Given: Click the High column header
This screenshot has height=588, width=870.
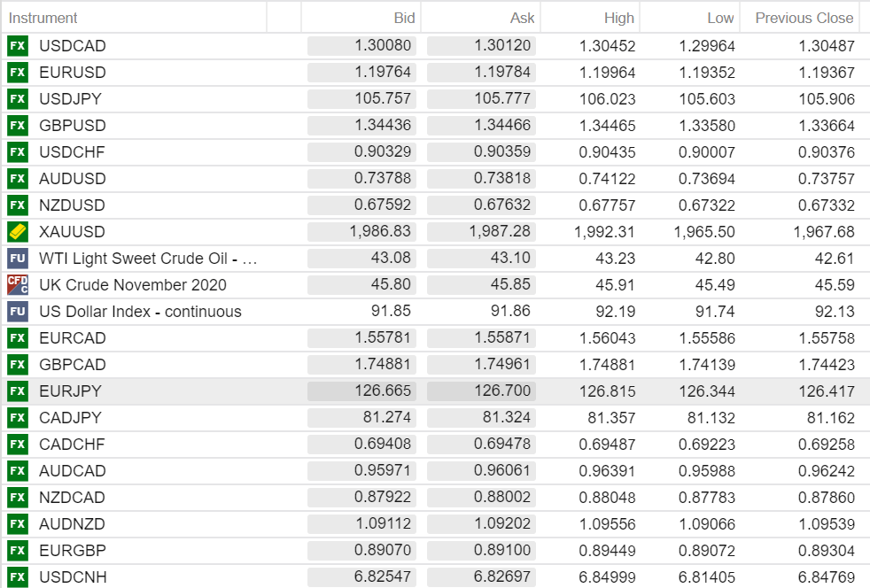Looking at the screenshot, I should point(618,18).
